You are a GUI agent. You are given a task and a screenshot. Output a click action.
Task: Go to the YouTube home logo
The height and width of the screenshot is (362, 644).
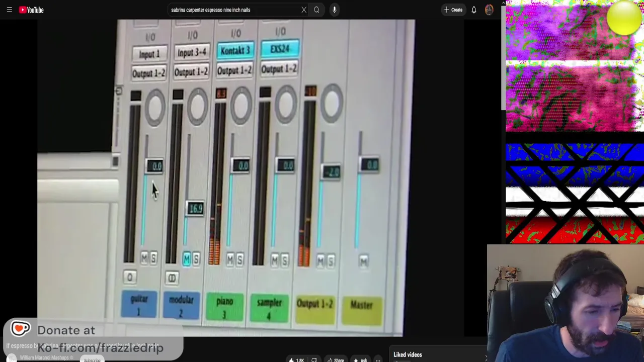[x=31, y=10]
